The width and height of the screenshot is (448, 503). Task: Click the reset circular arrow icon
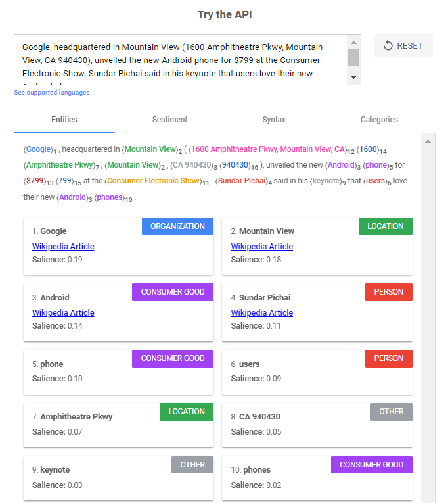[388, 45]
